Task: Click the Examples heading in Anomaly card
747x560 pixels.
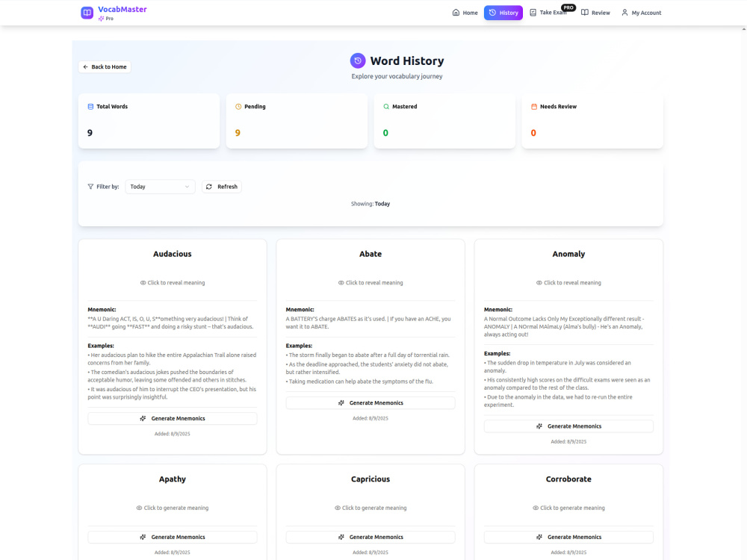Action: (497, 354)
